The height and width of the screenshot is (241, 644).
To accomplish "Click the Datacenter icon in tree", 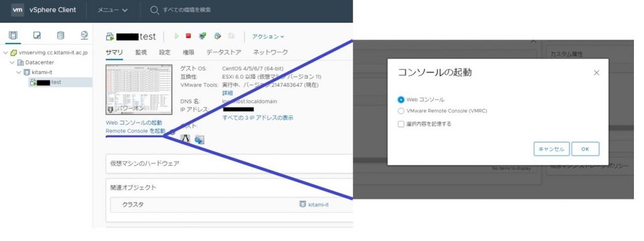I will [21, 62].
